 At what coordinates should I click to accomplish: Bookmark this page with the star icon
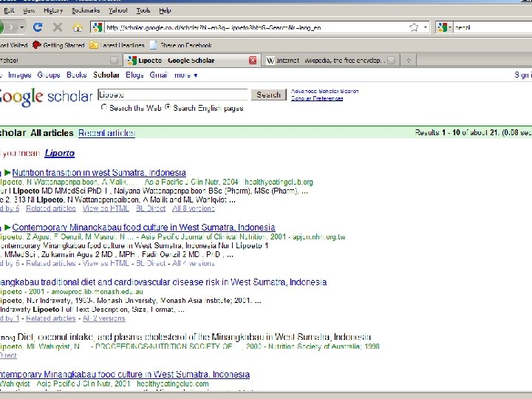[x=414, y=27]
